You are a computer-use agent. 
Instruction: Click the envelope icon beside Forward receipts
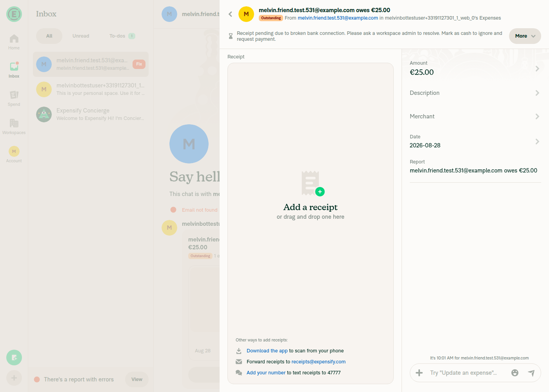coord(239,362)
